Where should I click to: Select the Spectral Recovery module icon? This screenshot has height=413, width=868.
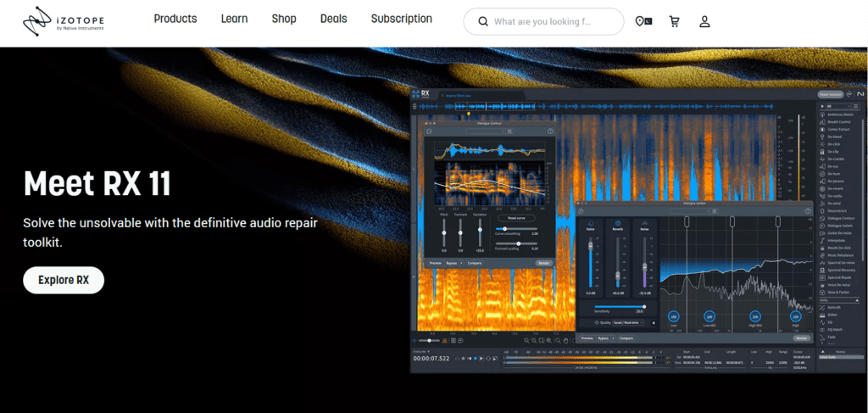click(822, 270)
